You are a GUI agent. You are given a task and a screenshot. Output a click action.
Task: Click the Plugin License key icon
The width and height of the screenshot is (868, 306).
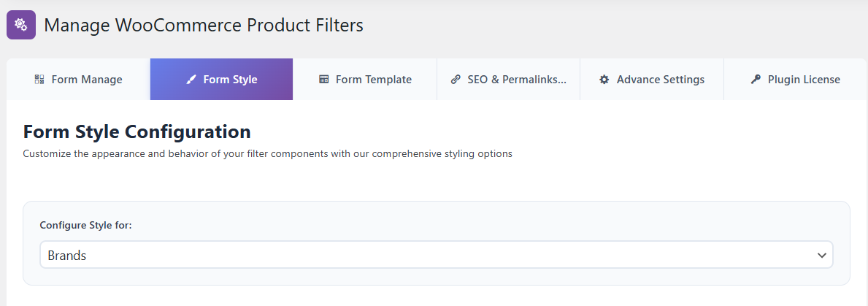pos(756,80)
